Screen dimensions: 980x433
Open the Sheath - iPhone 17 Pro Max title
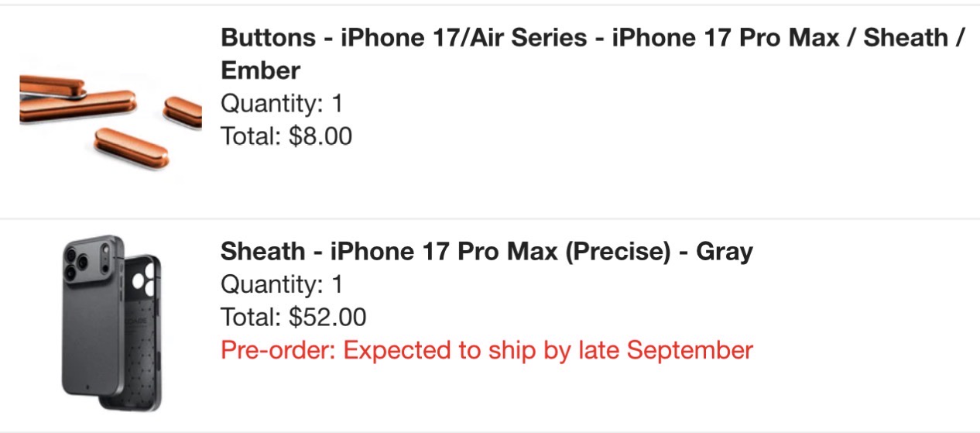pos(486,252)
